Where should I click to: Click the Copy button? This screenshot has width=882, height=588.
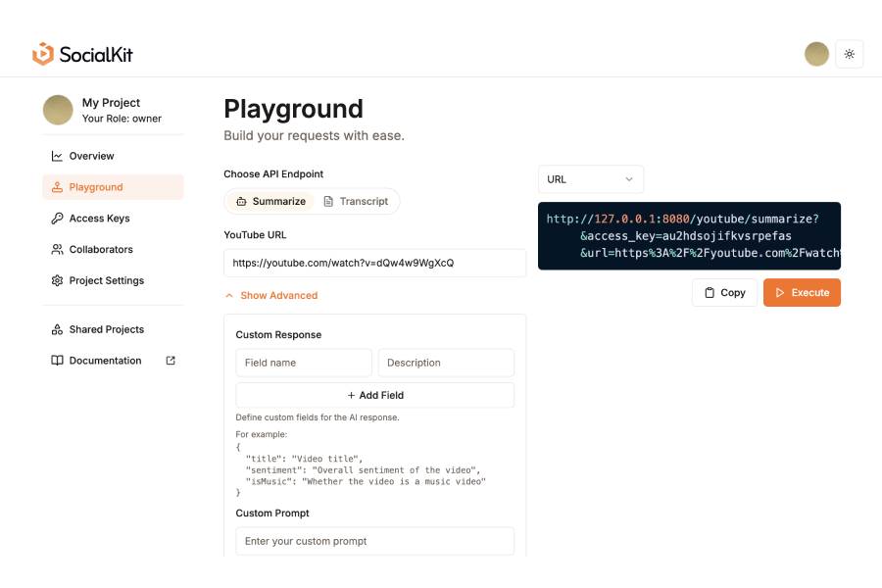click(x=724, y=293)
